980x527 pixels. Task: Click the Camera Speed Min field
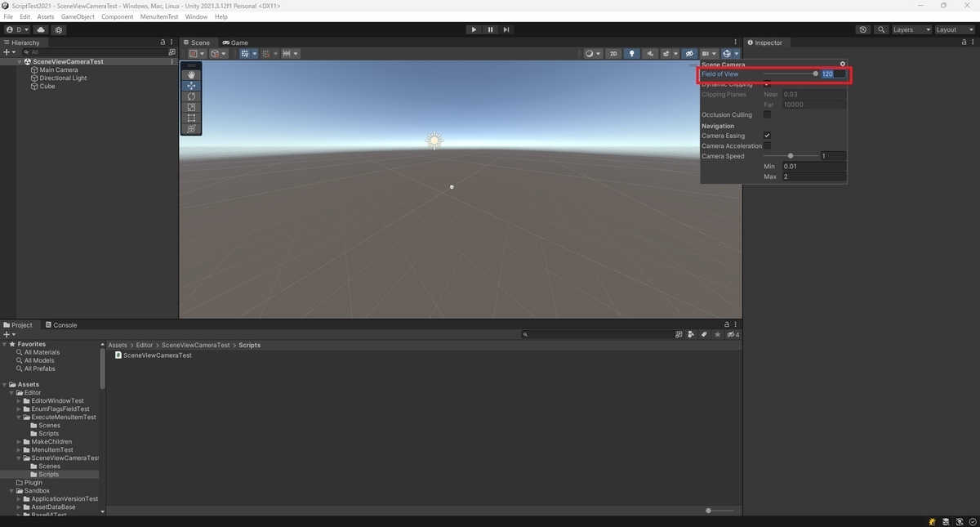pos(813,166)
